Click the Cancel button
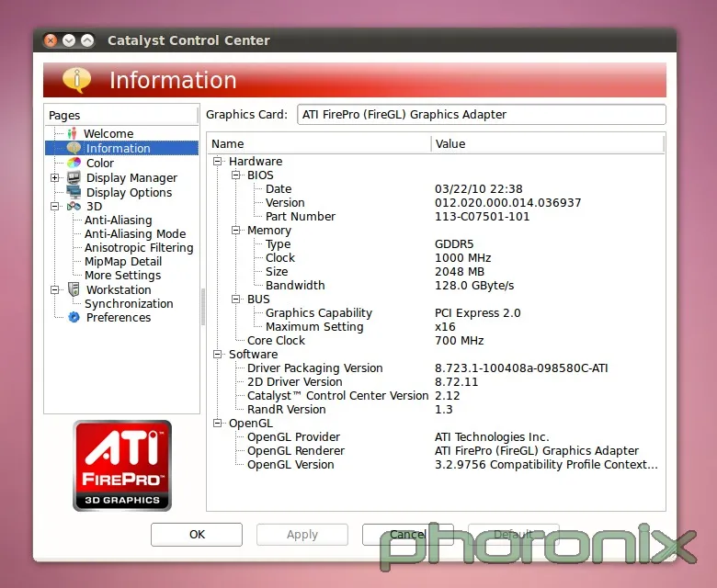The height and width of the screenshot is (588, 717). [x=408, y=535]
